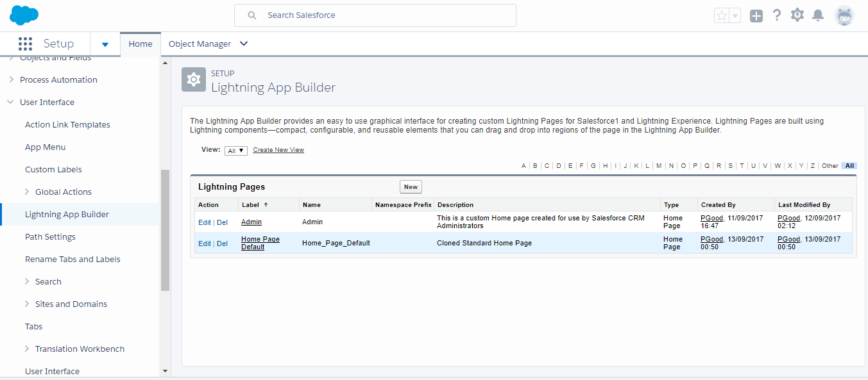
Task: Edit the Admin Lightning page
Action: tap(204, 222)
